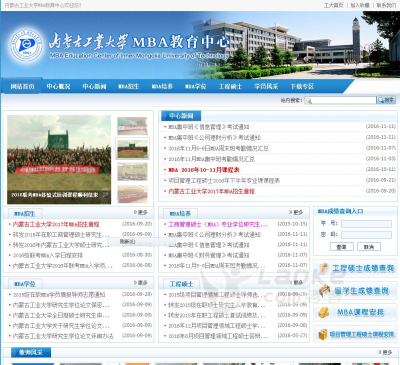Select the bottom slideshow thumbnail image

132,194
